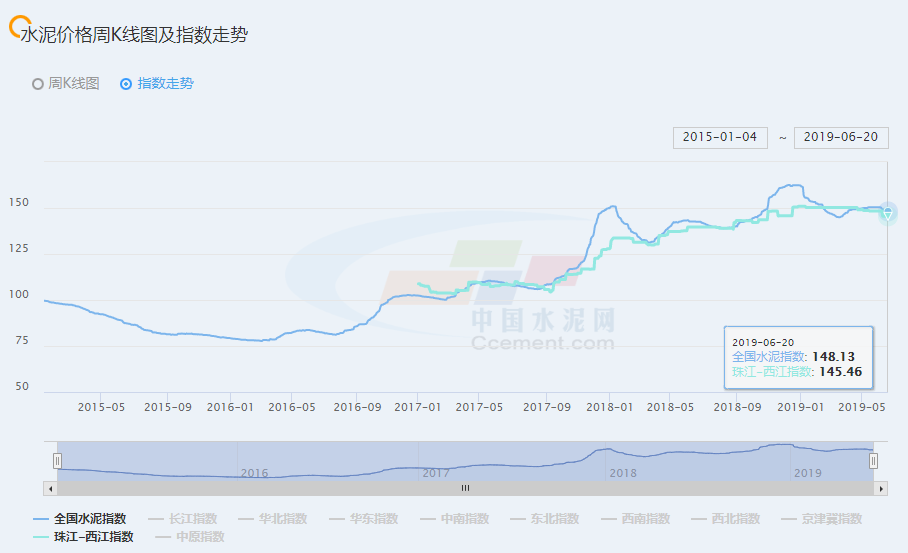
Task: Click the scrollbar right arrow under chart
Action: click(x=881, y=488)
